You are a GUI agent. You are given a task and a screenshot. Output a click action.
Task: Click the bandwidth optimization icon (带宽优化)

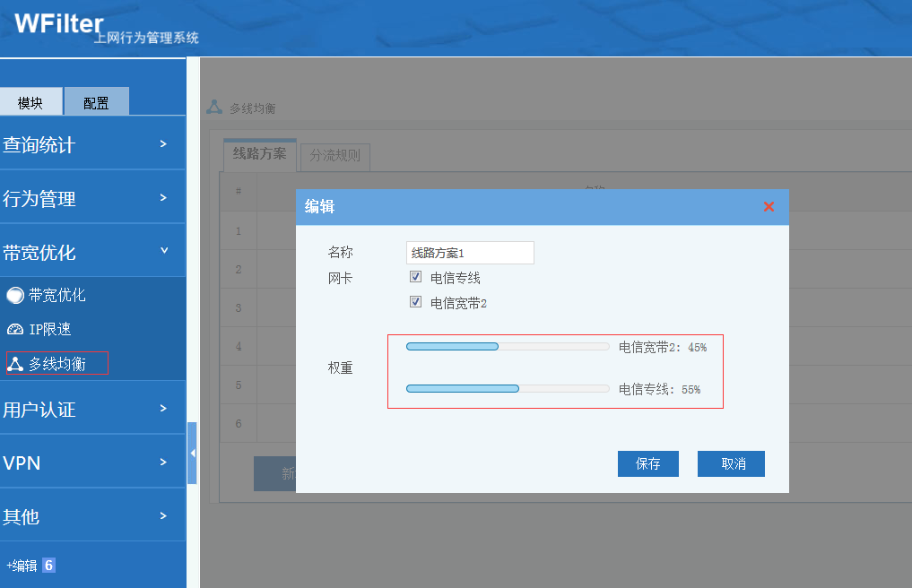pyautogui.click(x=15, y=295)
